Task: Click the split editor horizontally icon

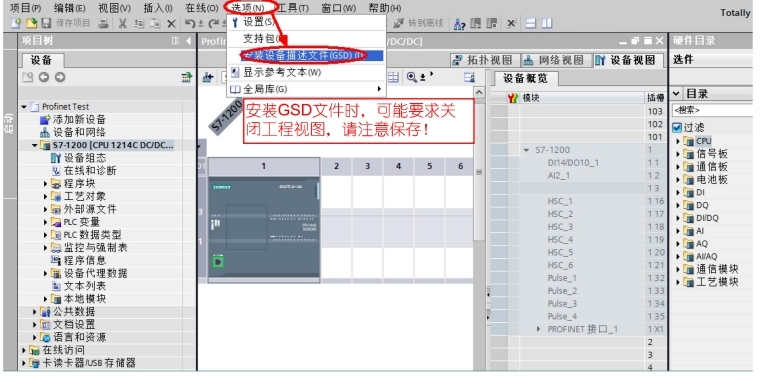Action: click(531, 23)
